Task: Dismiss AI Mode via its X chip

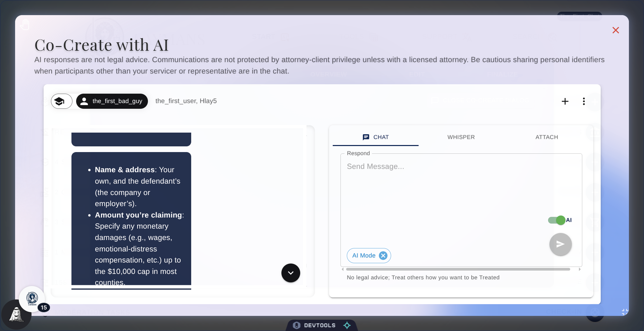Action: pyautogui.click(x=383, y=255)
